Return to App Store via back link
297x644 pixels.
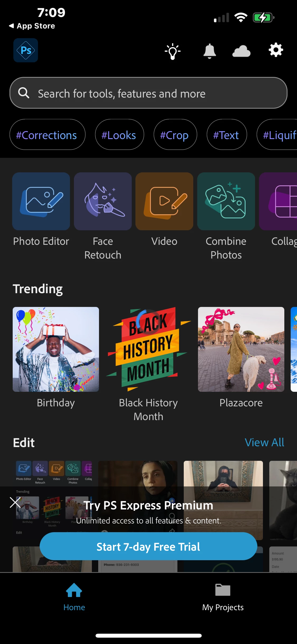(32, 26)
